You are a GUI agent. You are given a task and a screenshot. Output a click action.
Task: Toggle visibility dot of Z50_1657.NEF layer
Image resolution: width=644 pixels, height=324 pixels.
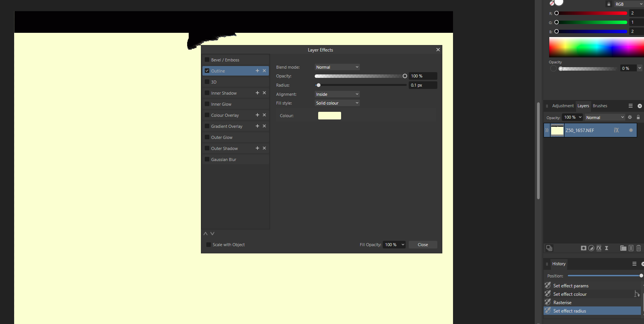tap(631, 130)
